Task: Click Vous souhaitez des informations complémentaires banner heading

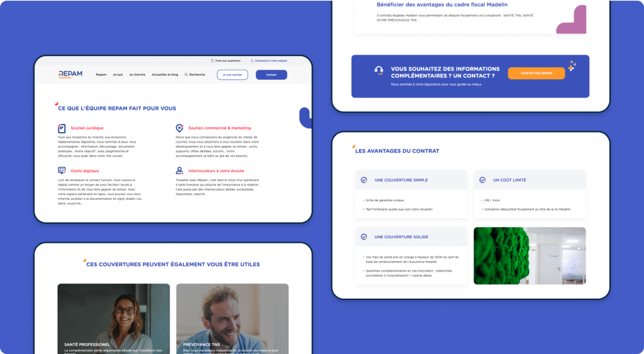Action: tap(445, 72)
